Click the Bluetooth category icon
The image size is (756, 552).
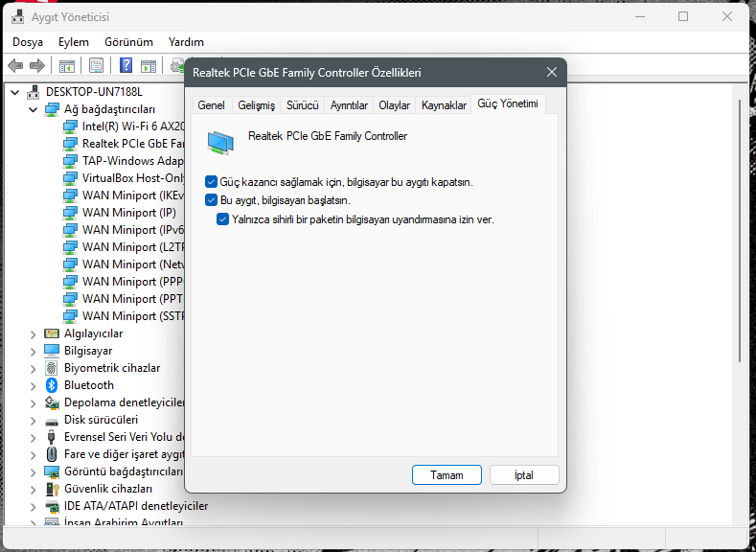pos(52,385)
